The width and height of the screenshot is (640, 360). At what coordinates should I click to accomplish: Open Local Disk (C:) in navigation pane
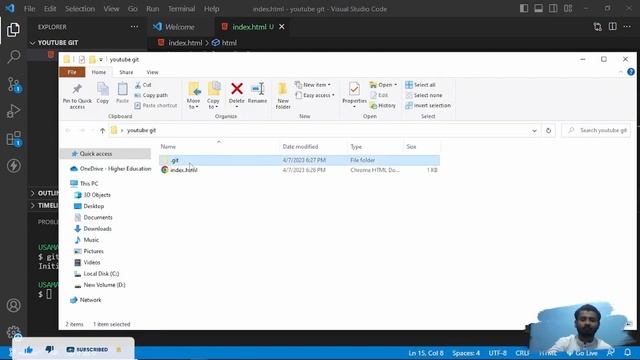coord(101,273)
